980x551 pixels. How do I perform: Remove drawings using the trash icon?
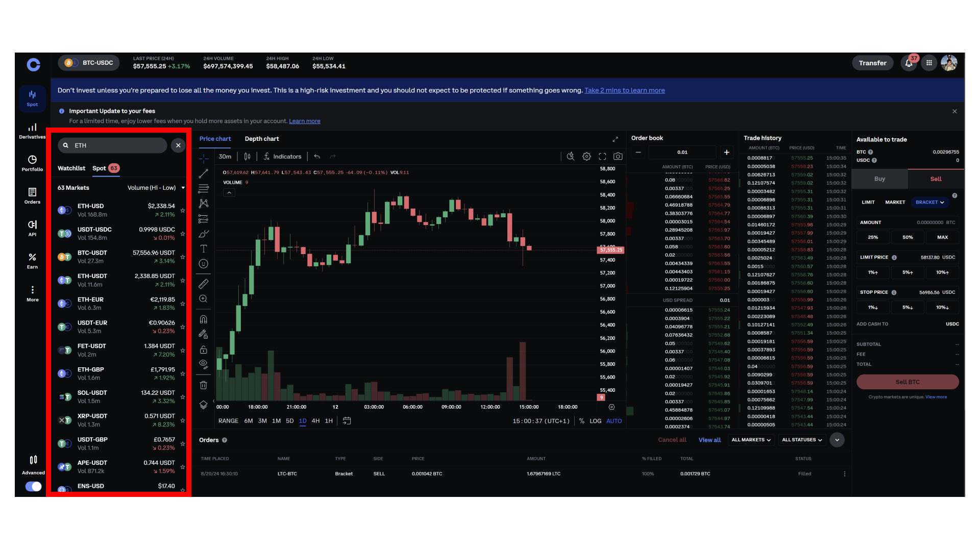pyautogui.click(x=203, y=385)
